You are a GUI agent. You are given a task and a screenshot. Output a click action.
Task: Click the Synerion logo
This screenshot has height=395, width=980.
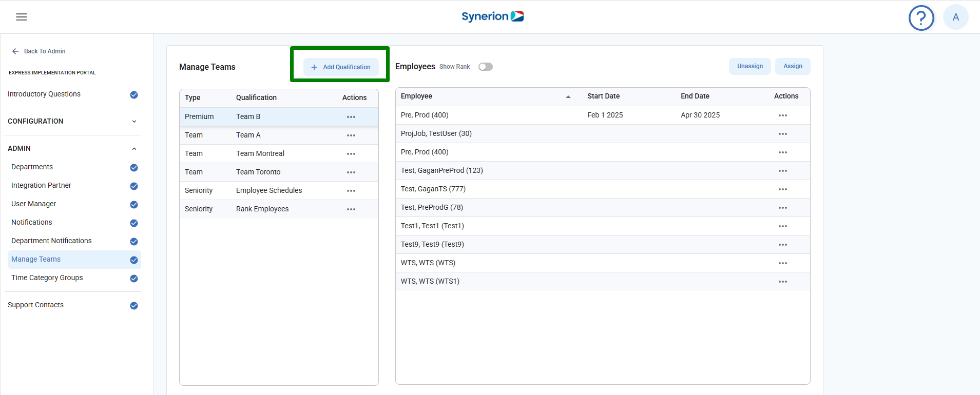[492, 16]
